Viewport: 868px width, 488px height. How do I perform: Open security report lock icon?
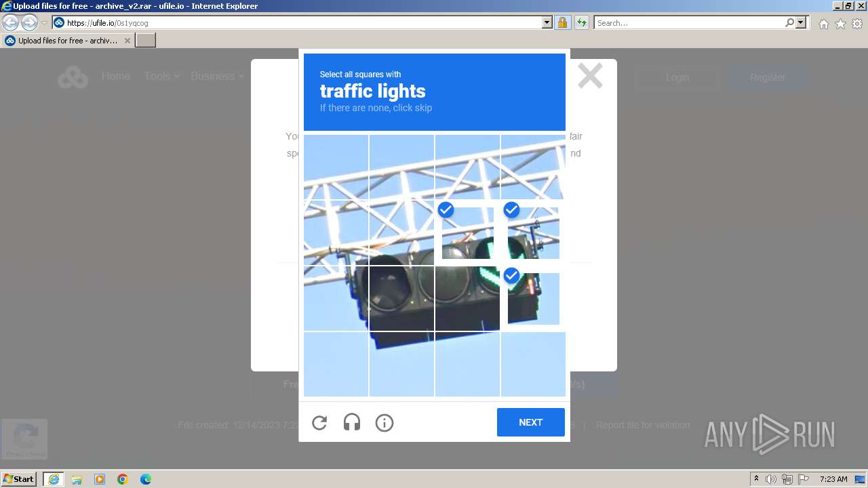pyautogui.click(x=562, y=23)
